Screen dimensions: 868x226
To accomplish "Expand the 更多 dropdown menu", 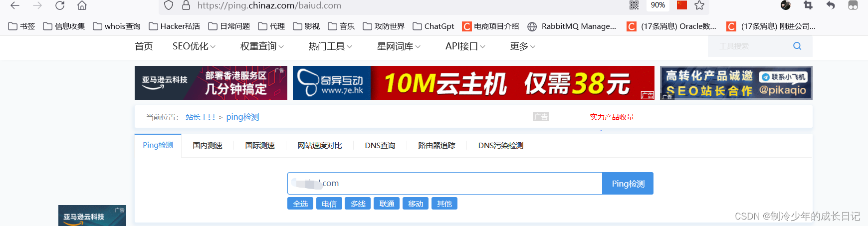I will 523,46.
